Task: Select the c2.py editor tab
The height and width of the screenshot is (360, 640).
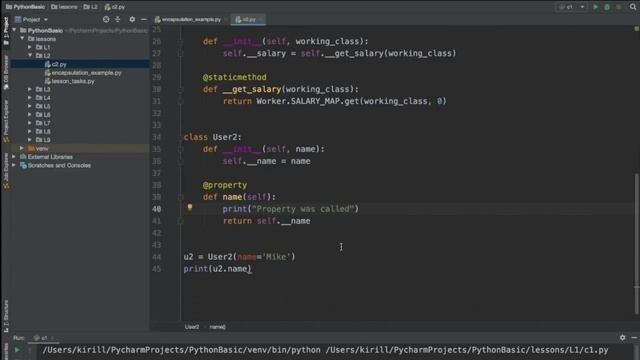Action: (x=248, y=19)
